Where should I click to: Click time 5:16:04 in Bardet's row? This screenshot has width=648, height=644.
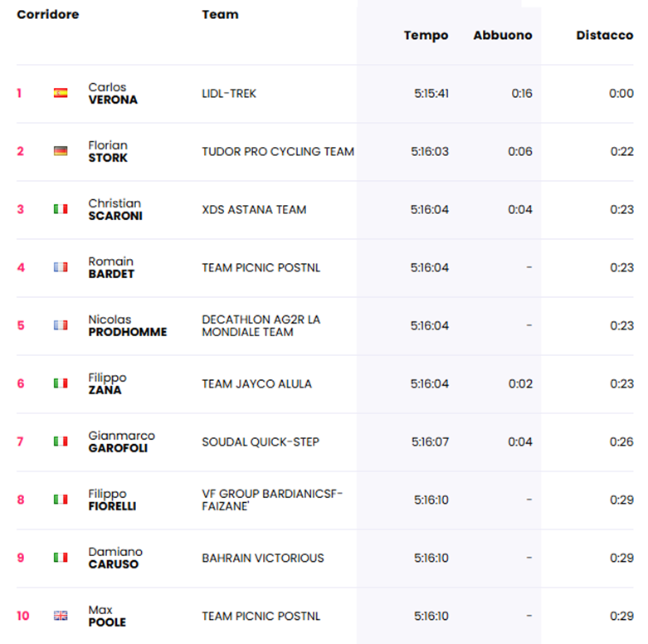tap(430, 268)
